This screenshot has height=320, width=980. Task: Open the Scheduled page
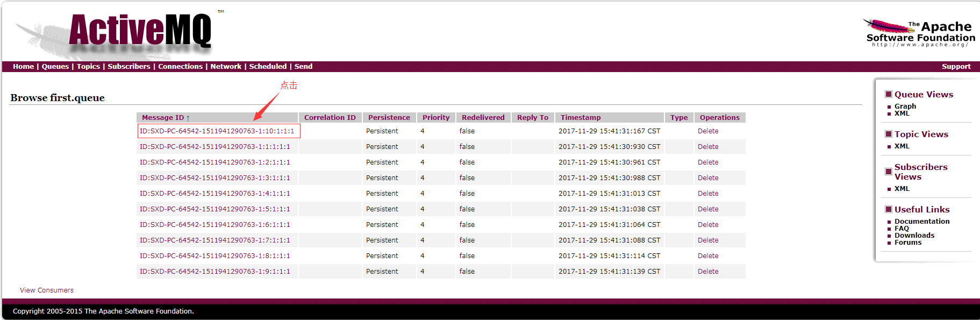coord(268,66)
